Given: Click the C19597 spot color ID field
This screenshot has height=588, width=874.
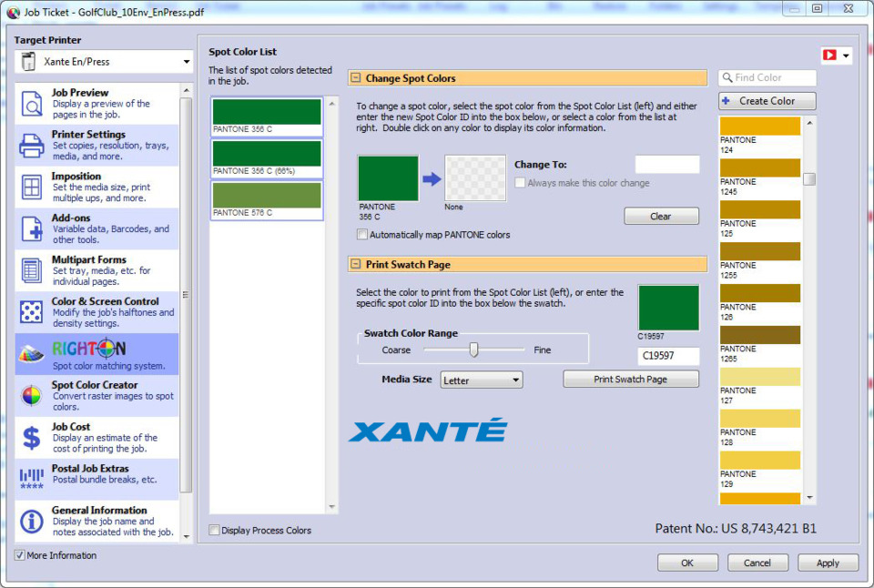Looking at the screenshot, I should [668, 356].
